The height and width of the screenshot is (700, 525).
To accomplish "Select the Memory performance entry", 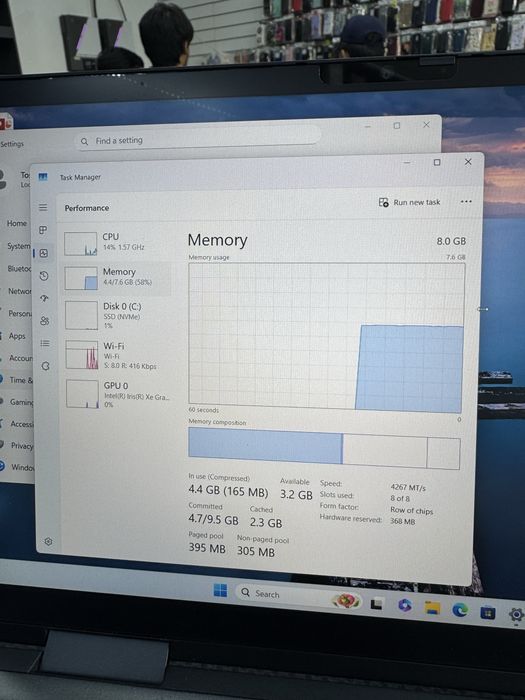I will (x=117, y=278).
